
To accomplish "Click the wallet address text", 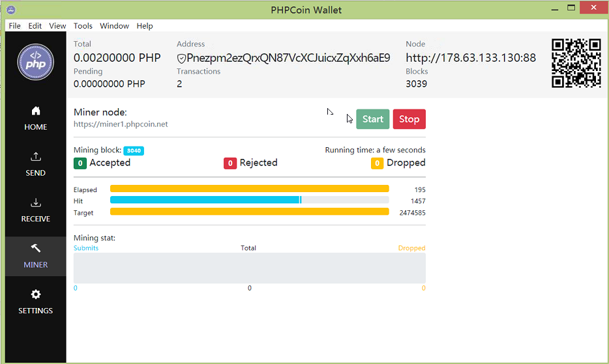I will click(x=288, y=58).
